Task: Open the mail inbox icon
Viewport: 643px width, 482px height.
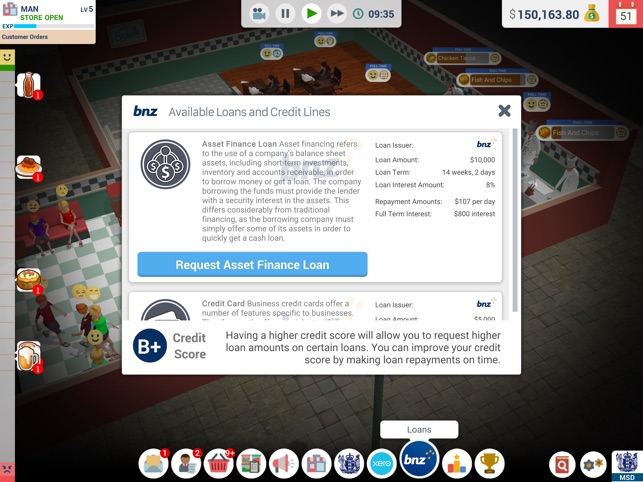Action: point(153,464)
